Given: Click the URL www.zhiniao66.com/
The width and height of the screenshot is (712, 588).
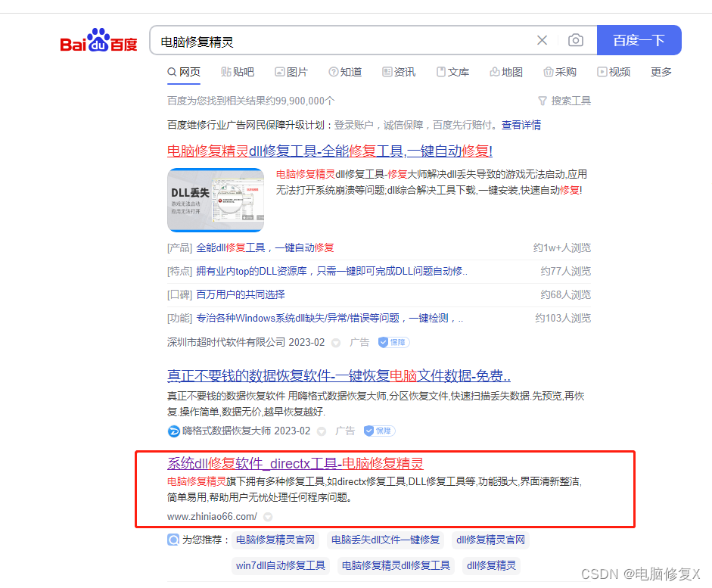Looking at the screenshot, I should [212, 517].
